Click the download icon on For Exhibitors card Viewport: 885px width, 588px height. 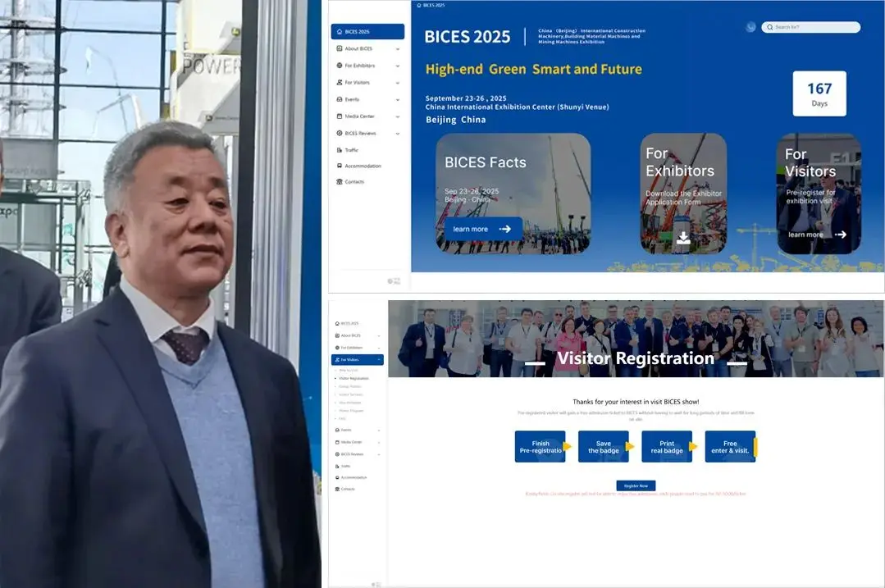pyautogui.click(x=683, y=238)
